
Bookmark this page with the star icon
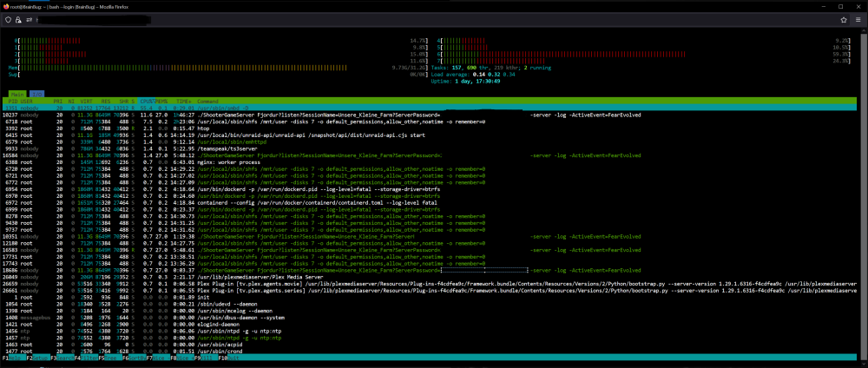pos(844,20)
